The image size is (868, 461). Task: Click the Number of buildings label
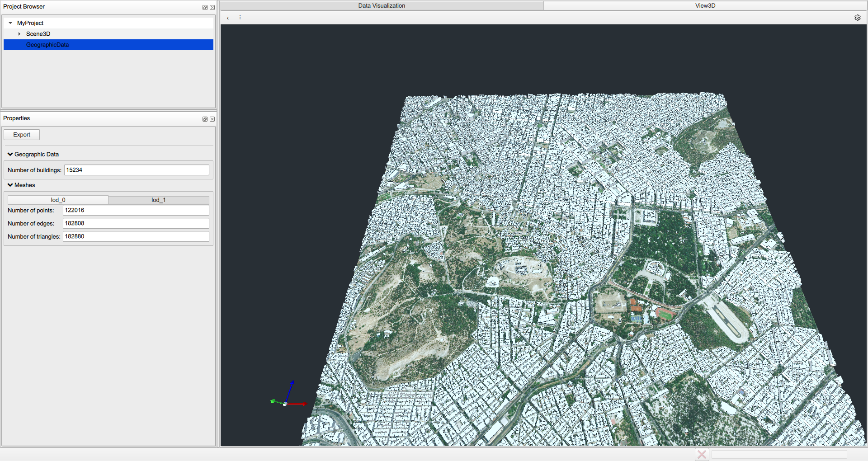tap(34, 170)
